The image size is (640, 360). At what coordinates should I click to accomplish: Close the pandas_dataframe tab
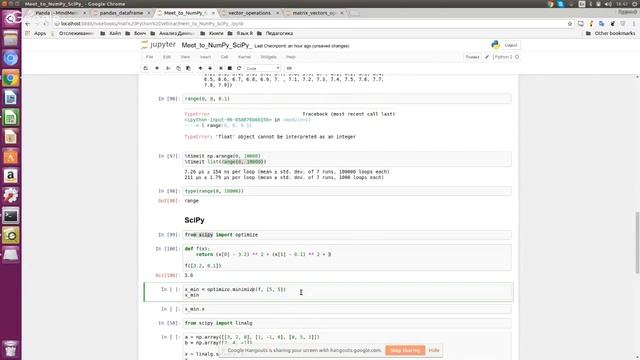pos(149,13)
